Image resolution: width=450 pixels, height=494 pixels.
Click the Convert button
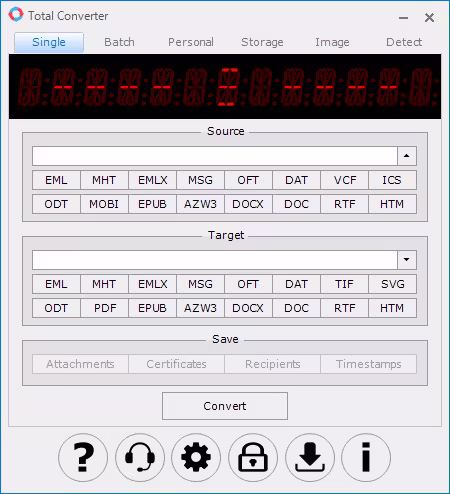pyautogui.click(x=225, y=406)
